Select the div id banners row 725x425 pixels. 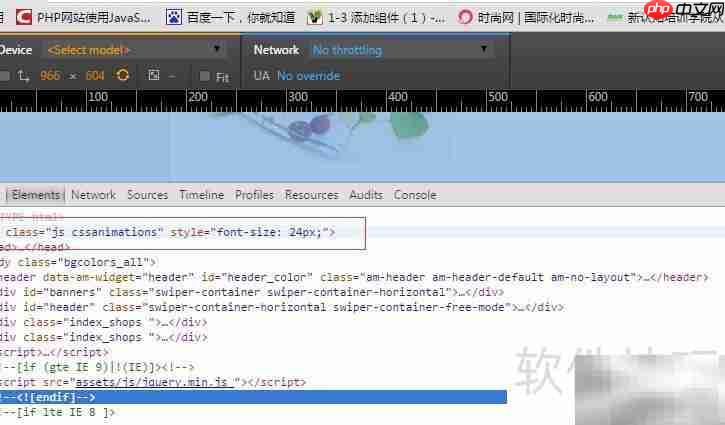click(252, 292)
